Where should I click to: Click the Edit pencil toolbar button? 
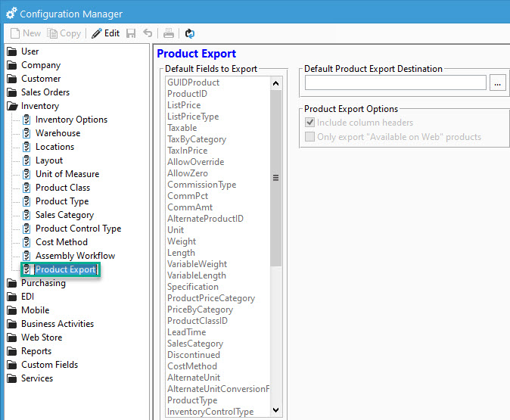(106, 33)
